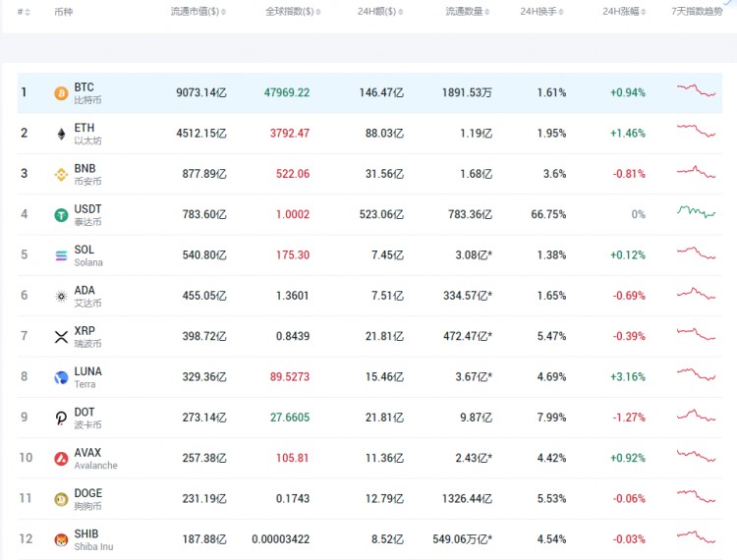View LUNA 7-day trend sparkline
Viewport: 737px width, 560px height.
pyautogui.click(x=696, y=374)
